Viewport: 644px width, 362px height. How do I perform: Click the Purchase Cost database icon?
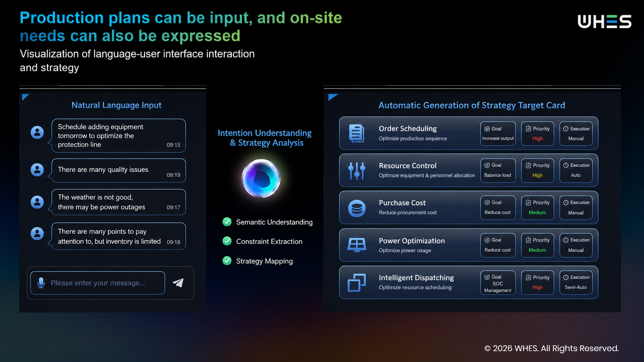tap(357, 208)
